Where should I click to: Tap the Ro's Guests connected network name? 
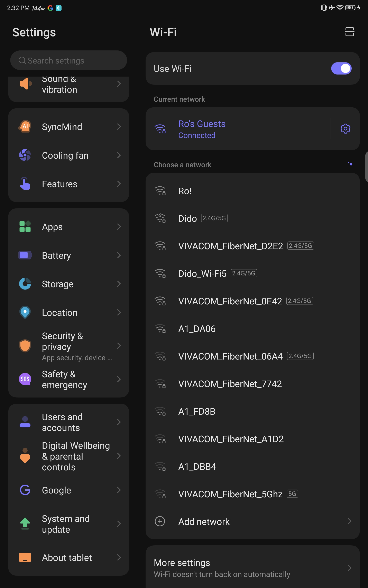click(202, 124)
